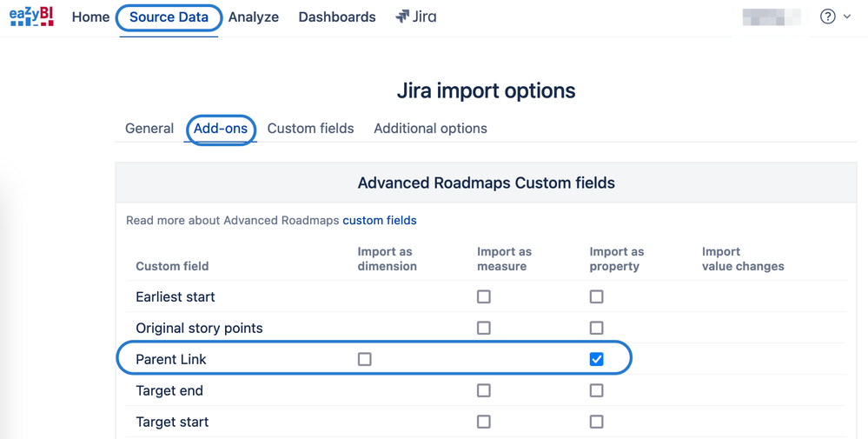
Task: Open the Source Data section
Action: [x=169, y=17]
